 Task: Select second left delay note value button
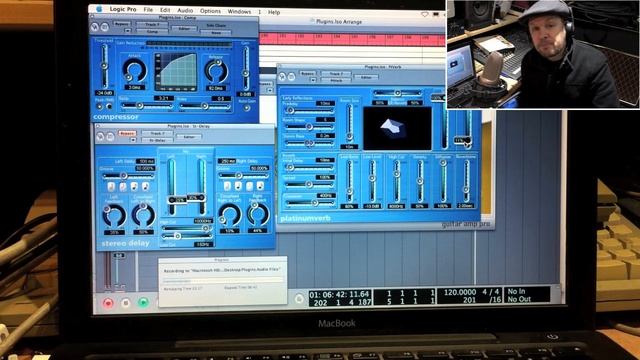(122, 187)
